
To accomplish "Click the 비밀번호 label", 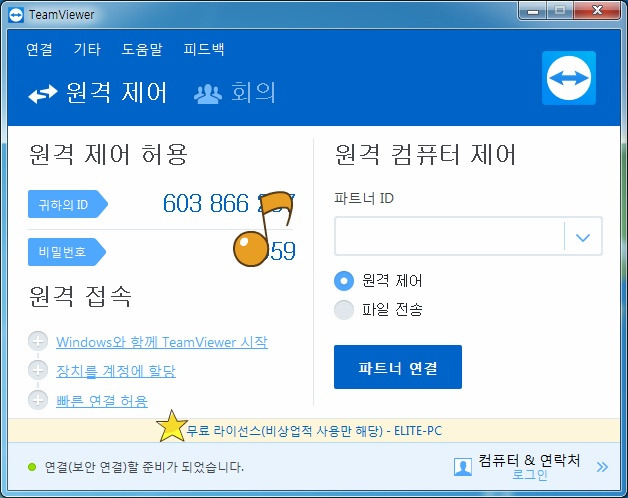I will (66, 252).
